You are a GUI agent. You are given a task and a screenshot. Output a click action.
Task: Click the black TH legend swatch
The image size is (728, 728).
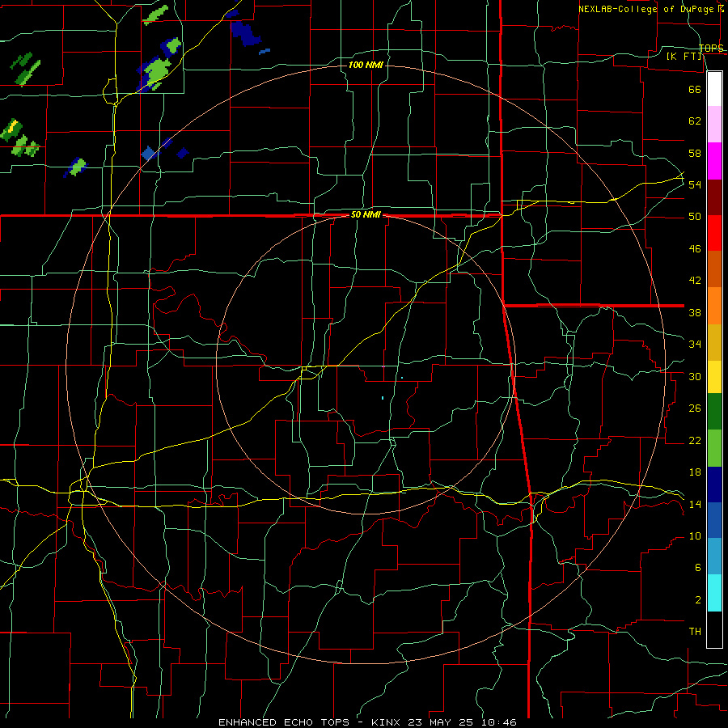click(x=714, y=629)
